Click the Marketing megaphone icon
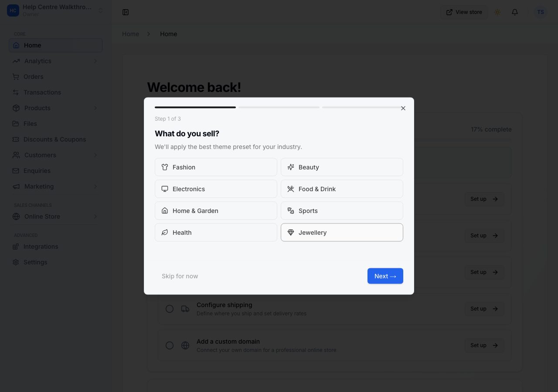 pyautogui.click(x=16, y=186)
